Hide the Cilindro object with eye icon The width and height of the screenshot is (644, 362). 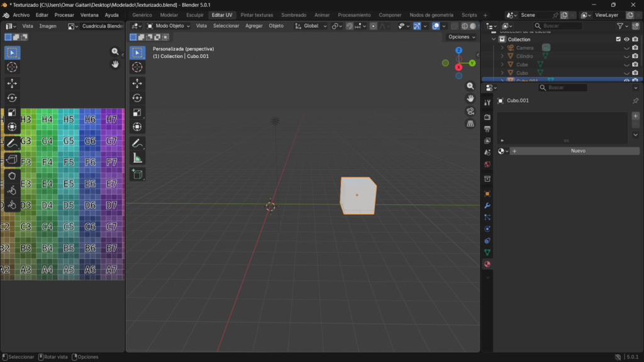pos(626,56)
